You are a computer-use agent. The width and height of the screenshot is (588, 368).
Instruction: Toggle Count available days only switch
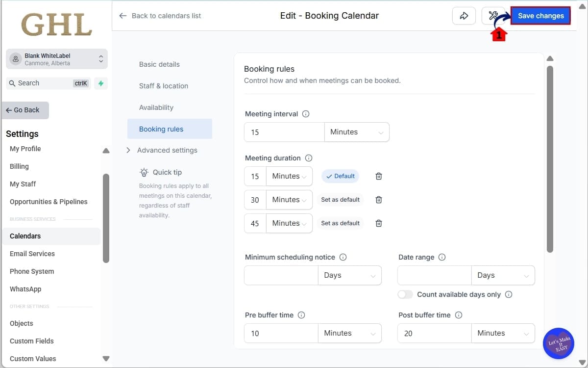click(405, 294)
